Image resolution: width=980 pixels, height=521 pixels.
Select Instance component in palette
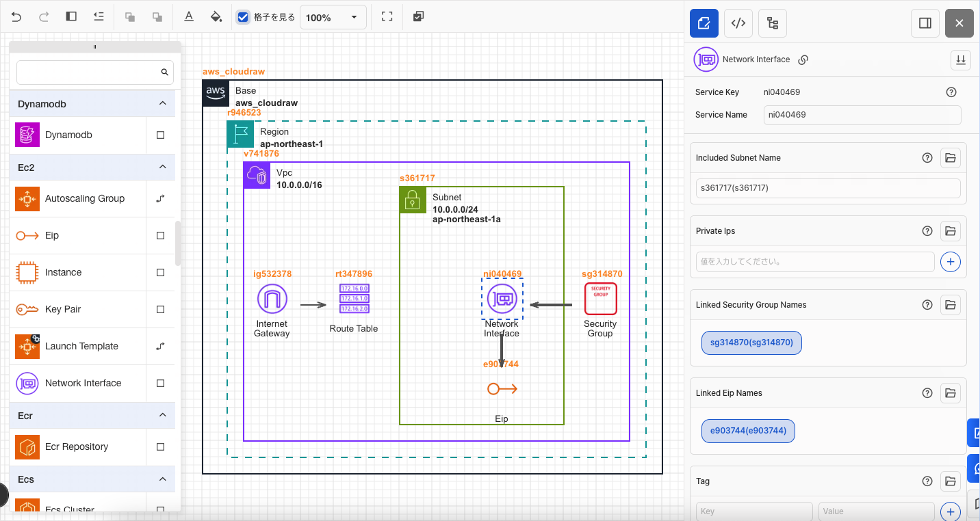78,273
